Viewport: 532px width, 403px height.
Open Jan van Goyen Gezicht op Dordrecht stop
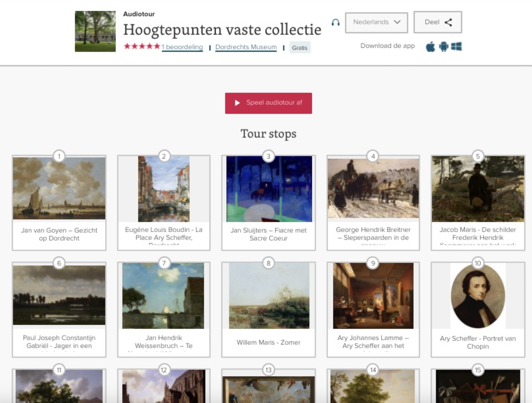tap(59, 203)
